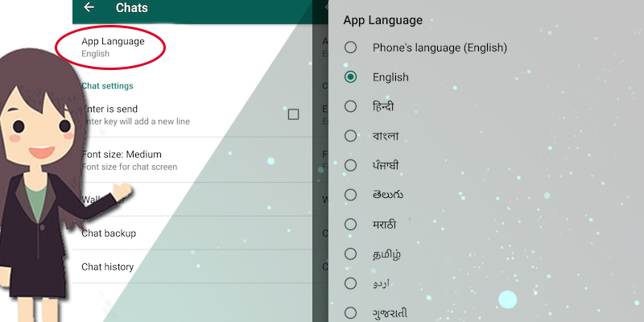Click the App Language dialog title
The height and width of the screenshot is (322, 644).
point(382,20)
